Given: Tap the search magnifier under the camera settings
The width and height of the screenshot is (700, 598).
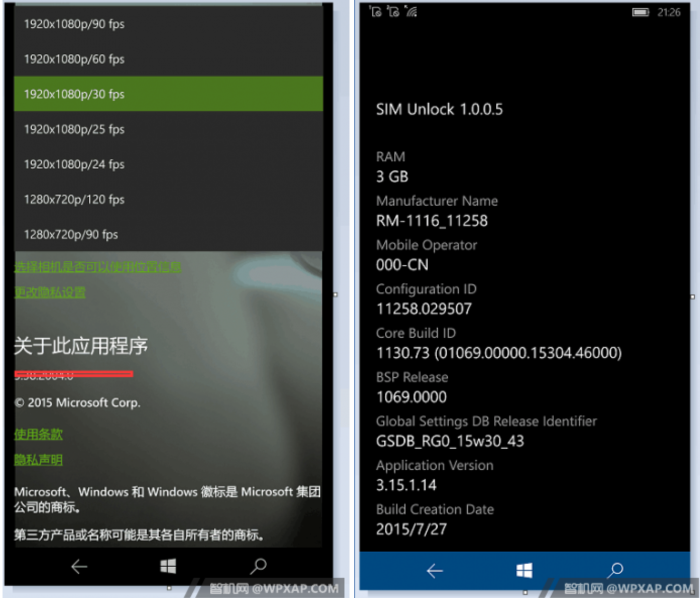Looking at the screenshot, I should [258, 566].
